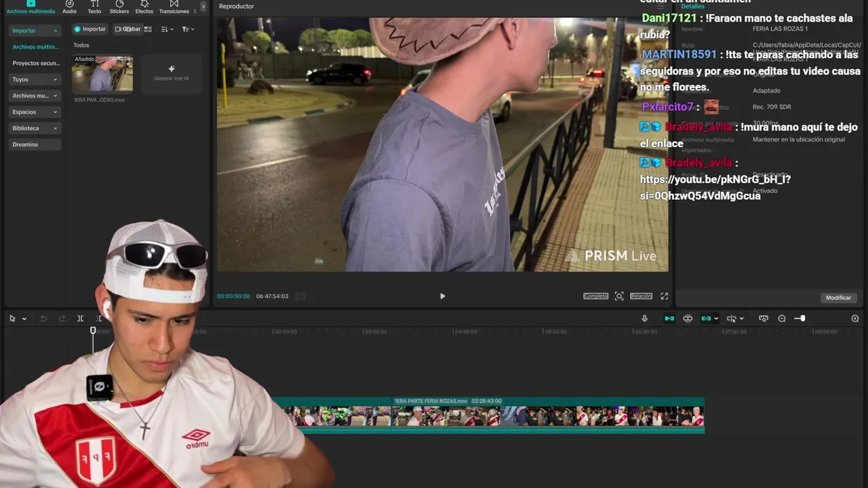The width and height of the screenshot is (868, 488).
Task: Expand the Biblioteca section
Action: 35,128
